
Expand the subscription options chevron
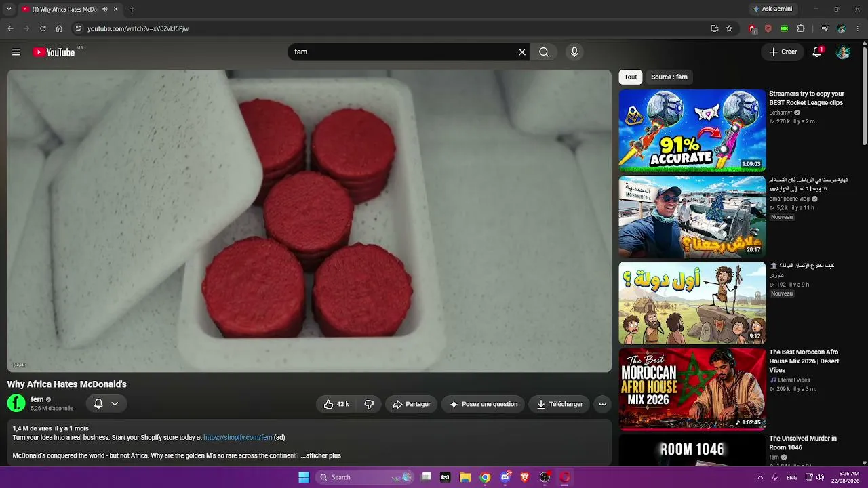click(115, 404)
